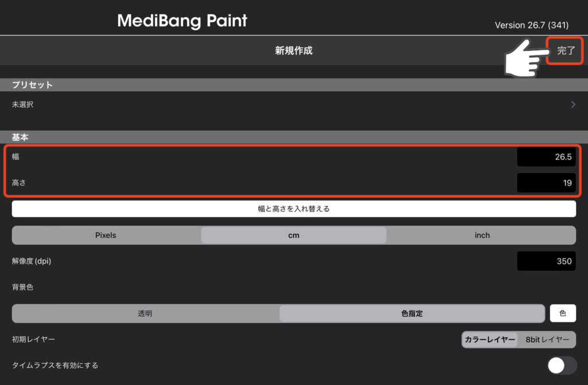This screenshot has height=385, width=588.
Task: Click the MediBang Paint logo title
Action: point(182,21)
